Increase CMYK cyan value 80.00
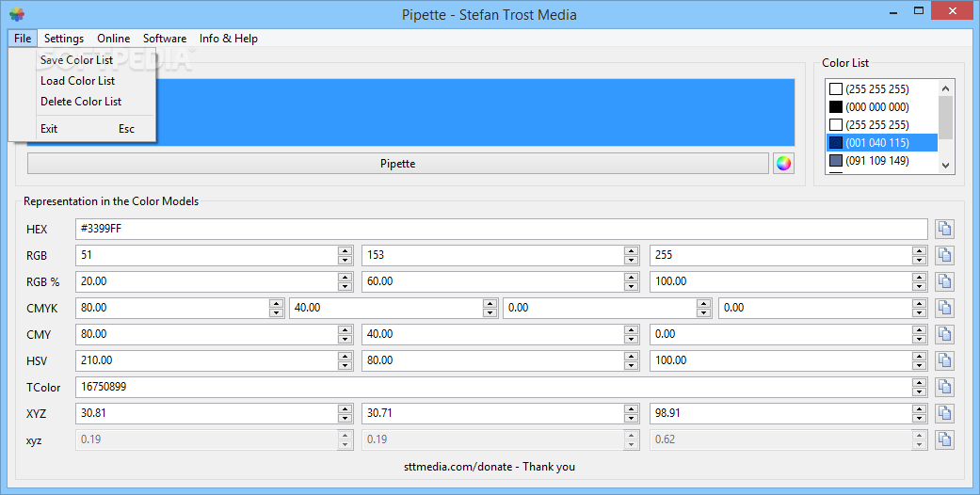Viewport: 980px width, 495px height. (276, 303)
